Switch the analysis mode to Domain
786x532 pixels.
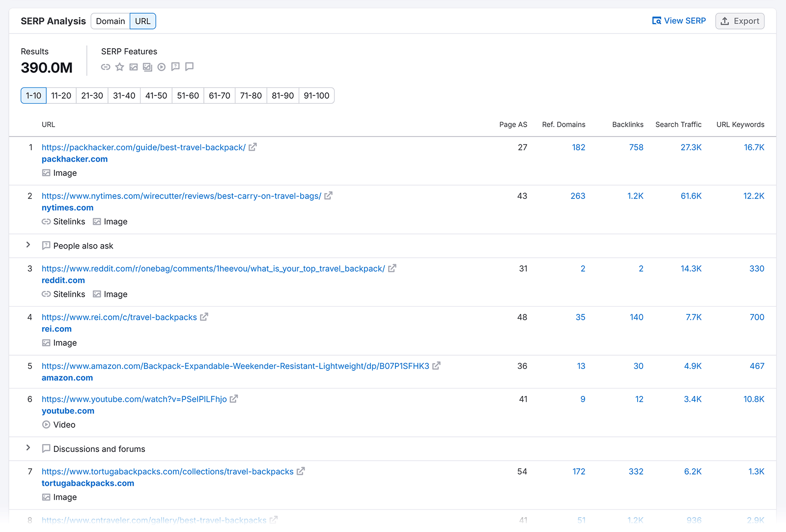(x=110, y=21)
